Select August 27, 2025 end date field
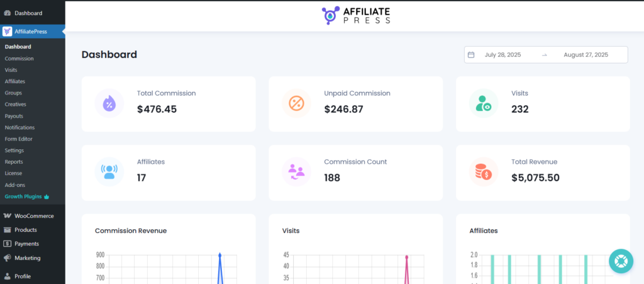This screenshot has height=284, width=644. [586, 55]
